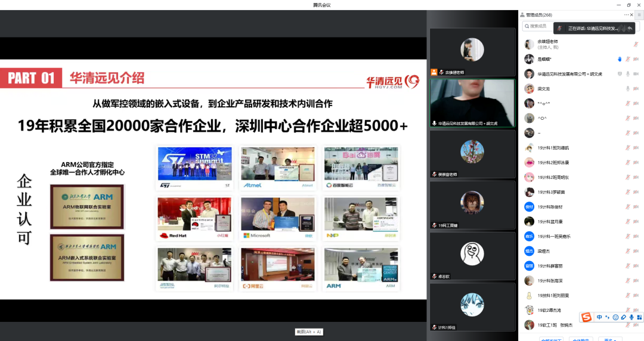Screen dimensions: 644x341
Task: Toggle the host's microphone in the first member row
Action: (x=636, y=44)
